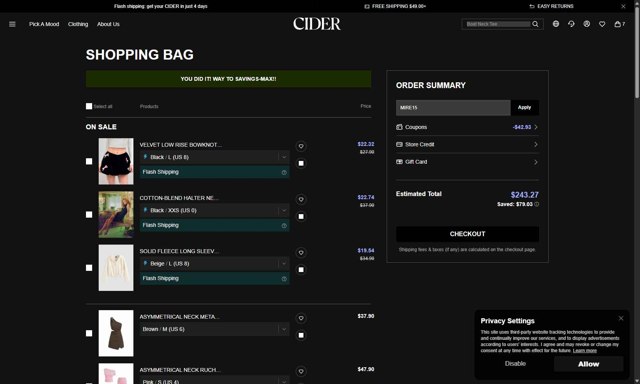Add Asymmetrical Neck Meta item to wishlist
This screenshot has height=384, width=640.
tap(301, 318)
